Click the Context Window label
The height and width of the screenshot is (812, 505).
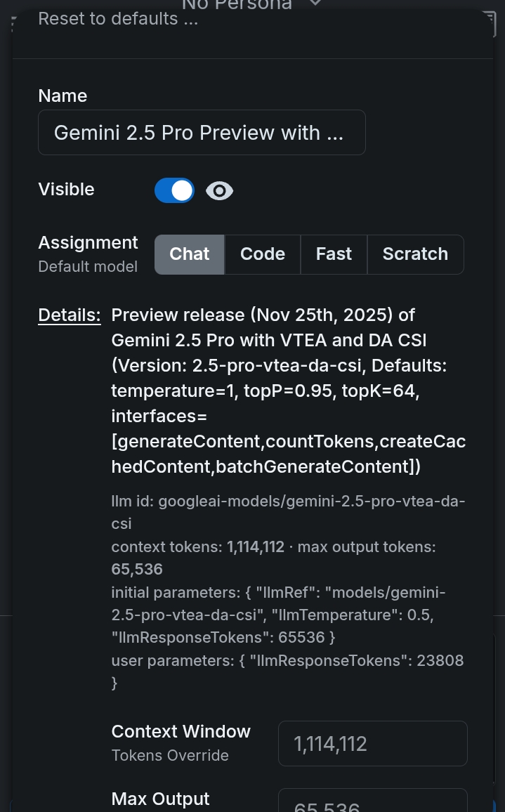pos(181,732)
